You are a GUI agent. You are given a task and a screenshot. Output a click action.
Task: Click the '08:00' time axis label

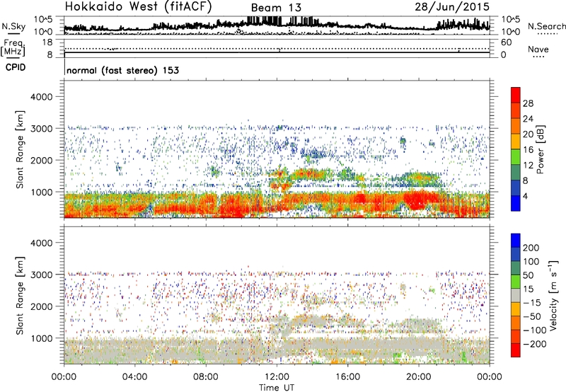[206, 377]
